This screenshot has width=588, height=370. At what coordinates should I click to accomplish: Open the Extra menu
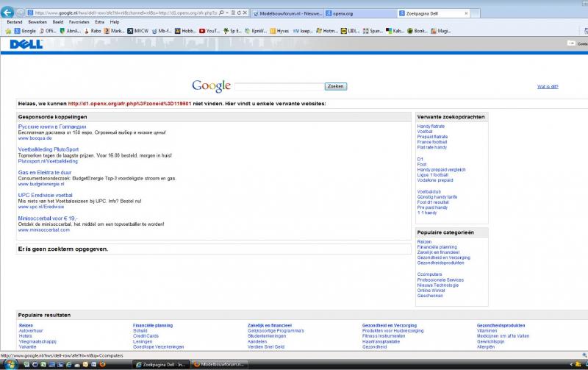click(x=99, y=22)
